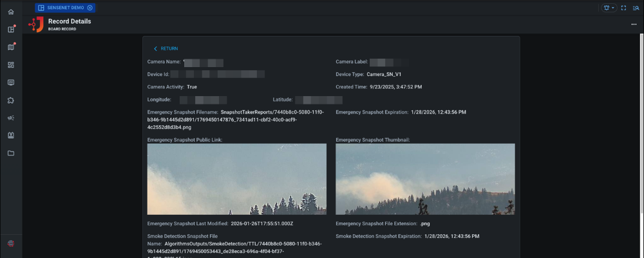Click the Record Details app logo
Viewport: 644px width, 258px height.
click(36, 25)
